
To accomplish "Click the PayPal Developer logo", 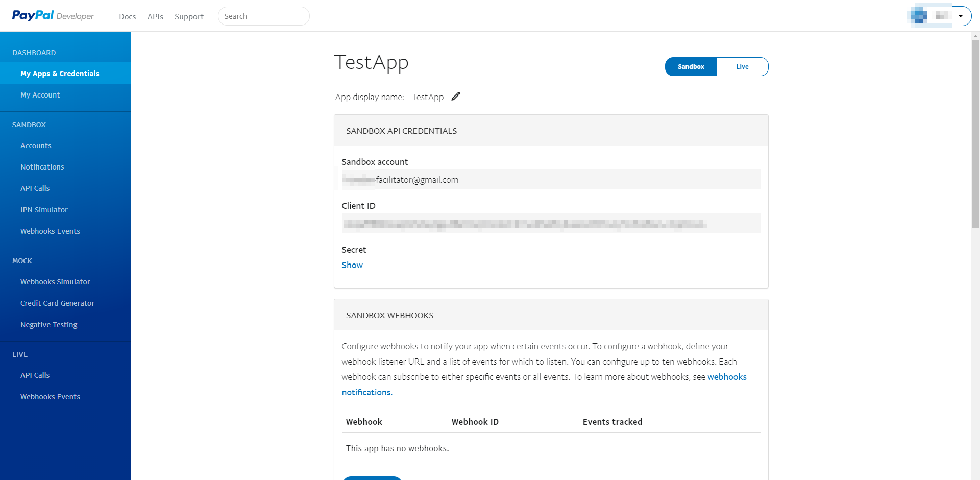I will click(x=53, y=16).
